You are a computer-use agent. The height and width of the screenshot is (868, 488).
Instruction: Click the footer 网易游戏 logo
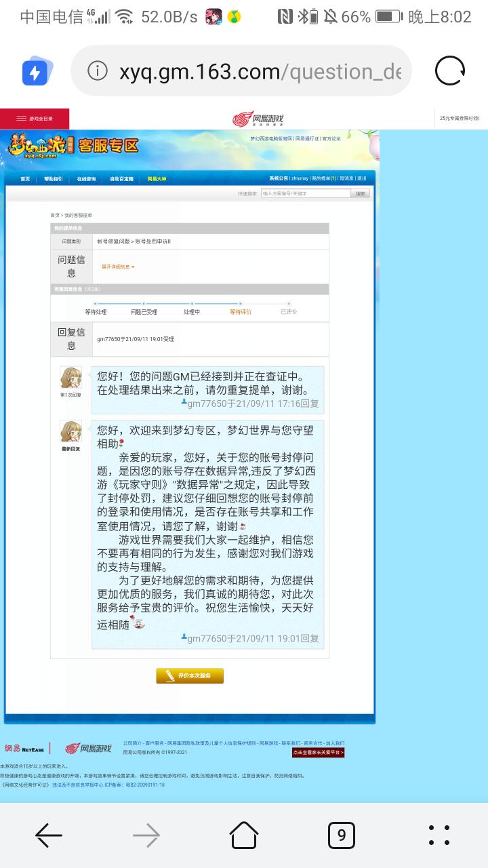point(88,749)
